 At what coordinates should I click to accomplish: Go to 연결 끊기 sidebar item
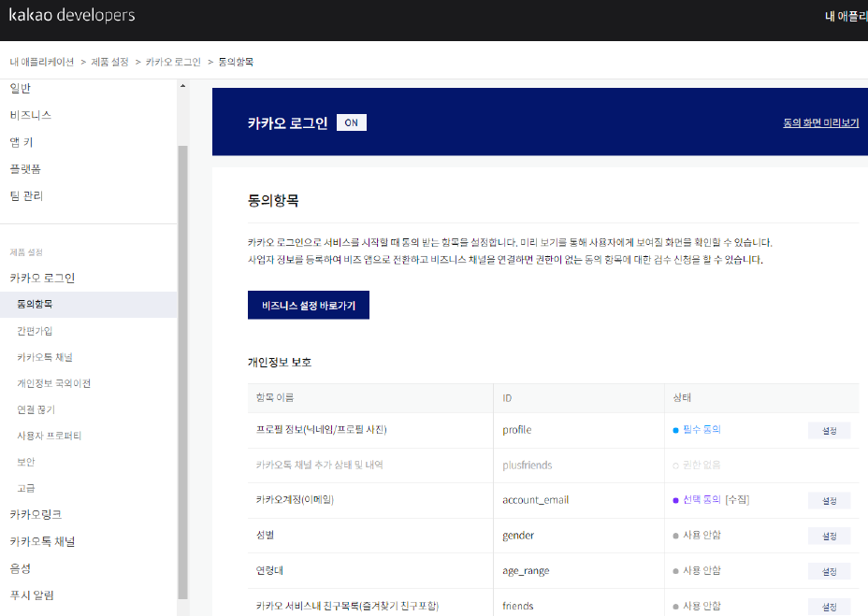coord(36,409)
